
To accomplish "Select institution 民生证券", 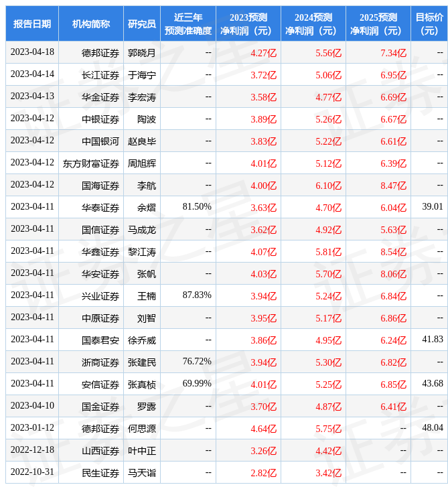I will pos(100,474).
